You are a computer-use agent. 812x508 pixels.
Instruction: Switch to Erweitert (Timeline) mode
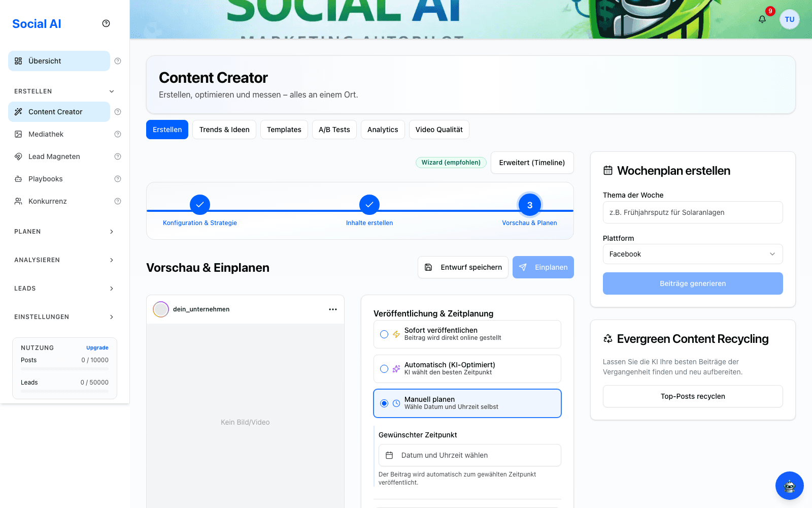click(x=532, y=163)
